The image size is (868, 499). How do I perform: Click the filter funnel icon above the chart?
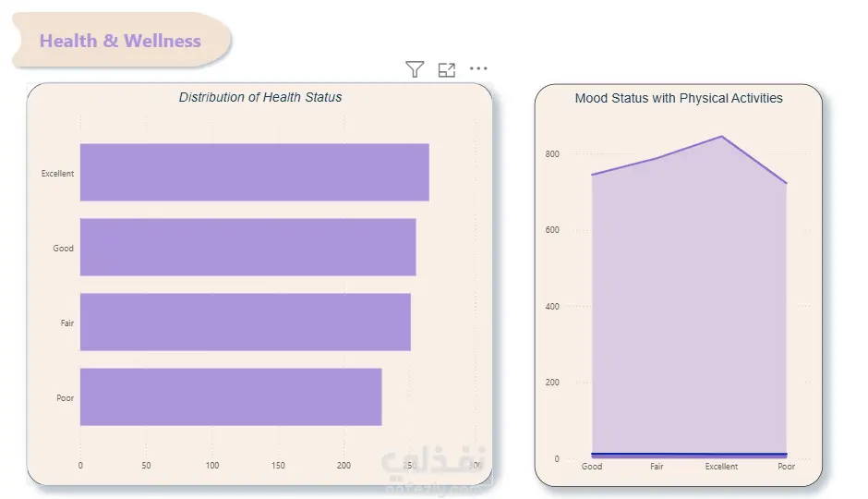click(415, 69)
